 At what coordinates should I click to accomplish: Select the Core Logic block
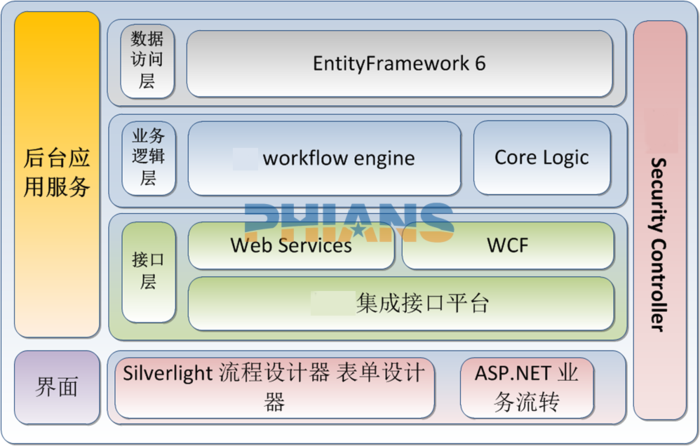tap(542, 158)
